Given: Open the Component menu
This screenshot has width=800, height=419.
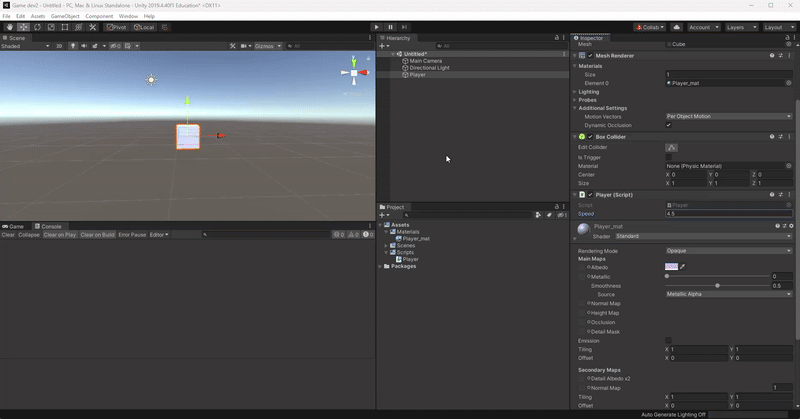Looking at the screenshot, I should [x=99, y=16].
